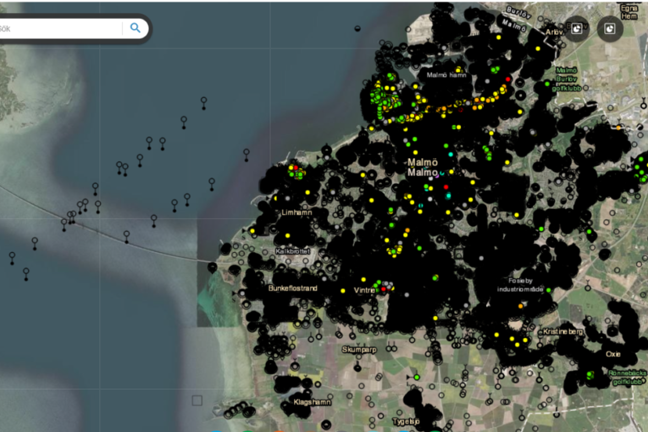Click the Bunkeflostrand map label
The image size is (648, 432).
point(293,288)
